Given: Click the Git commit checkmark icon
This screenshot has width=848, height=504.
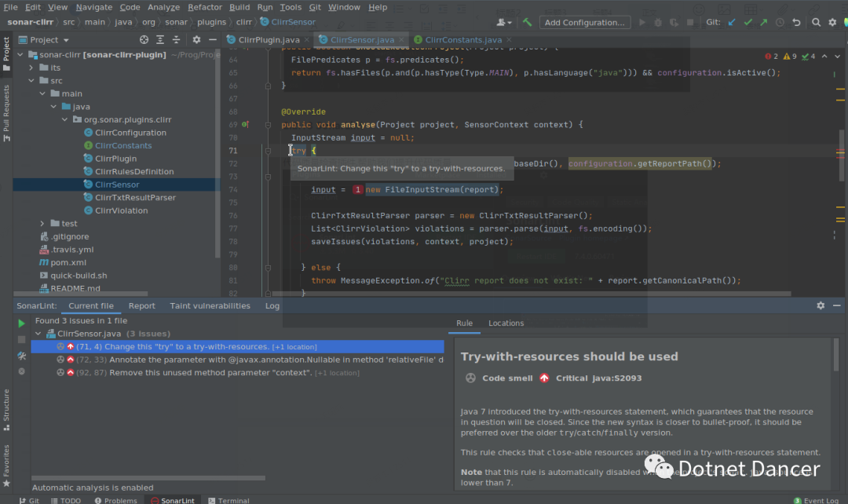Looking at the screenshot, I should pos(748,23).
